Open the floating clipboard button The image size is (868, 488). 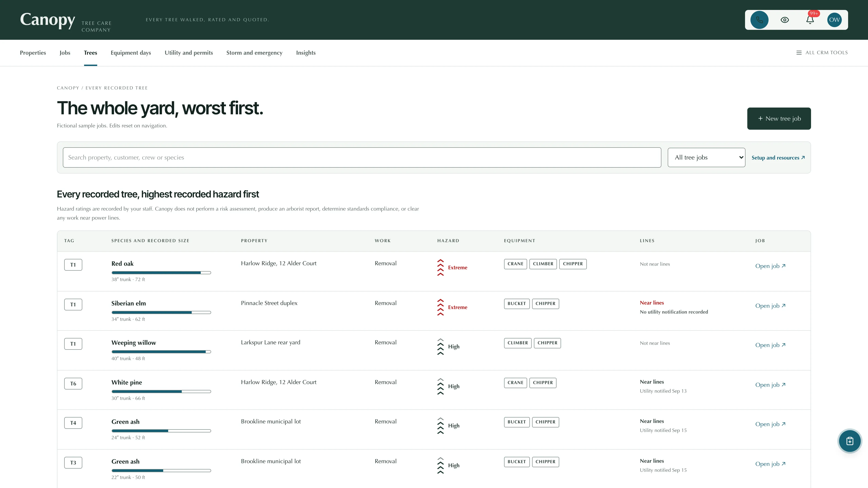pos(850,441)
